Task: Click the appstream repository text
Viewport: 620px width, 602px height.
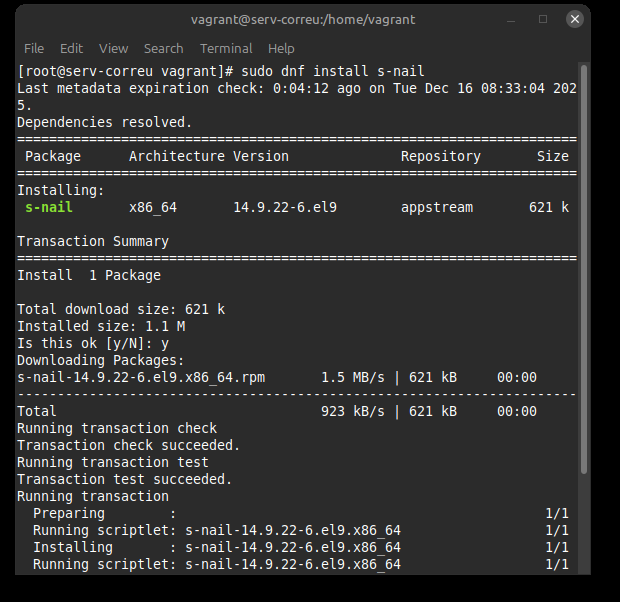Action: 437,207
